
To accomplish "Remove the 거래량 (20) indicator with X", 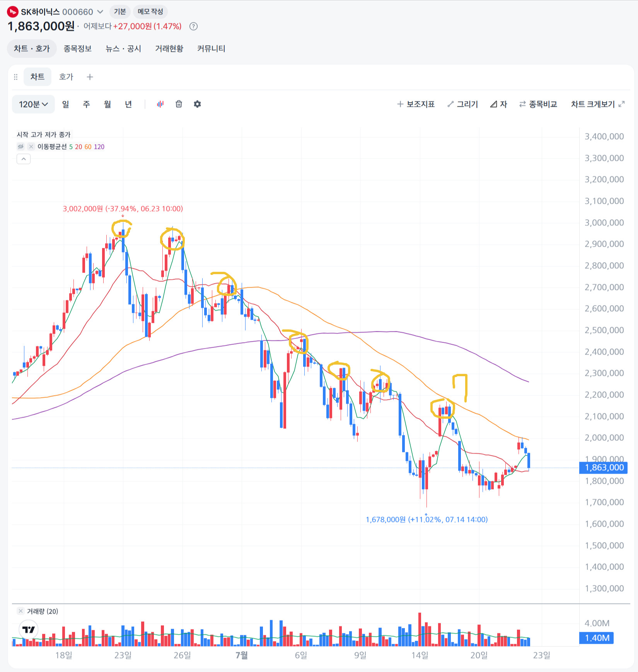I will click(21, 611).
